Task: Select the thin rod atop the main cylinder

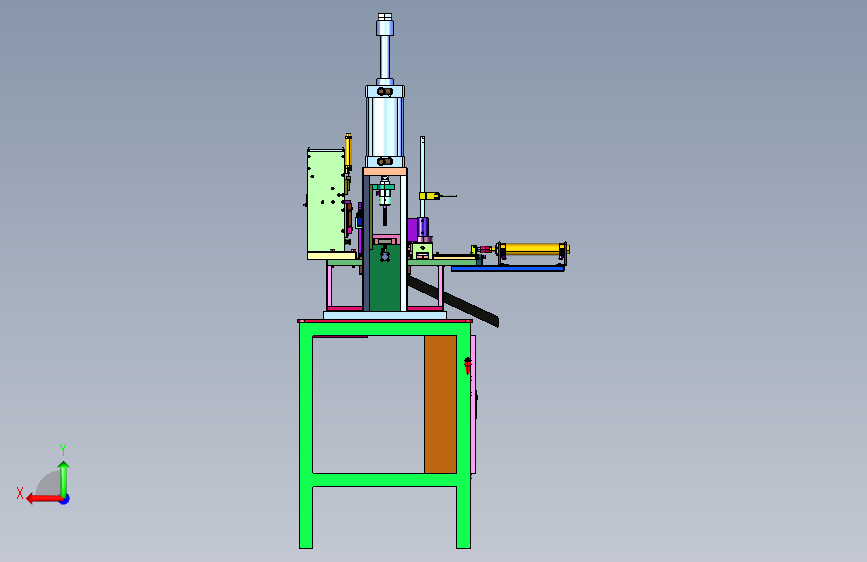Action: [385, 56]
